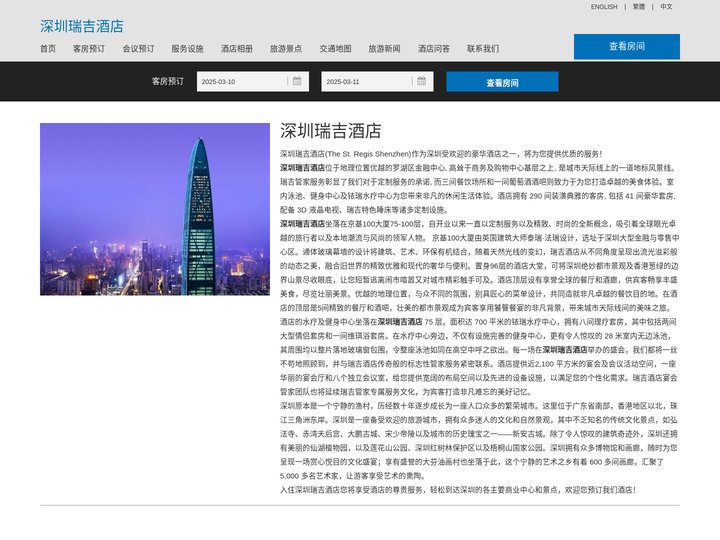The height and width of the screenshot is (540, 720).
Task: Click the large 查看房间 button in header
Action: coord(627,46)
